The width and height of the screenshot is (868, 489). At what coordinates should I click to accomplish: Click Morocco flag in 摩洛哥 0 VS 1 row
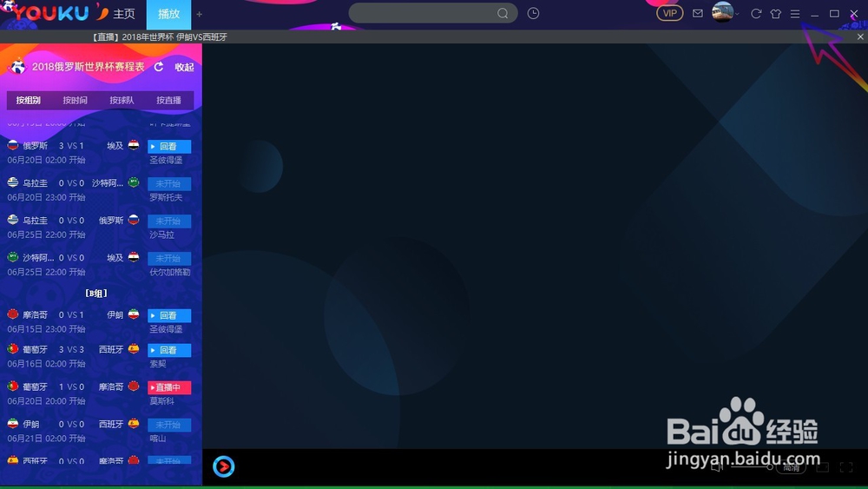coord(13,314)
